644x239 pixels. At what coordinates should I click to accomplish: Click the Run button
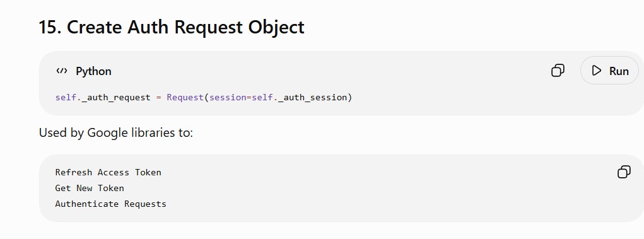(x=610, y=71)
